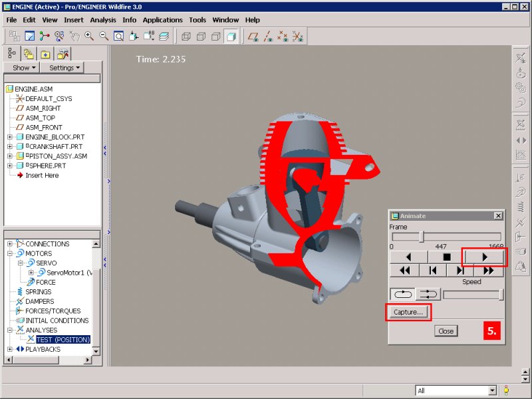Click the Frame slider handle
This screenshot has height=399, width=532.
pos(422,237)
